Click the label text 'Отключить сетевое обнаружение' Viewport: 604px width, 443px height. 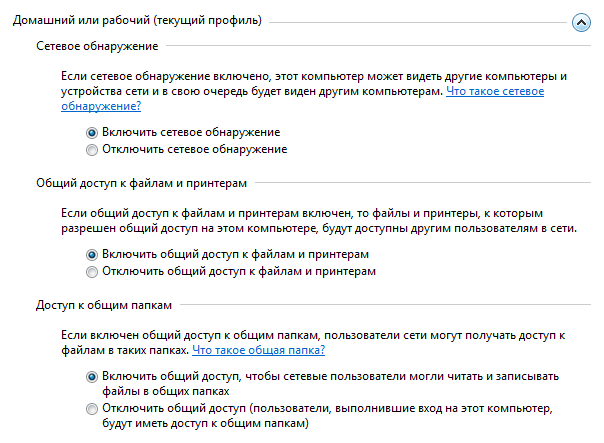pyautogui.click(x=194, y=149)
